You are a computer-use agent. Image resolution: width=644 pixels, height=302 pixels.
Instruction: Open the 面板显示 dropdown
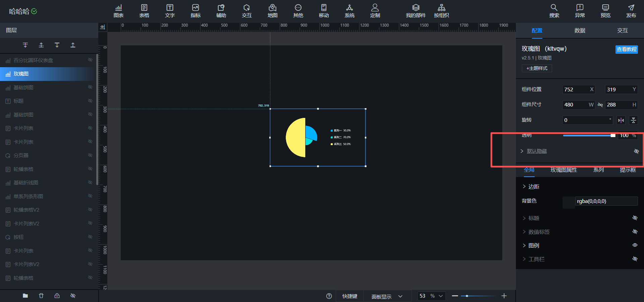[386, 296]
